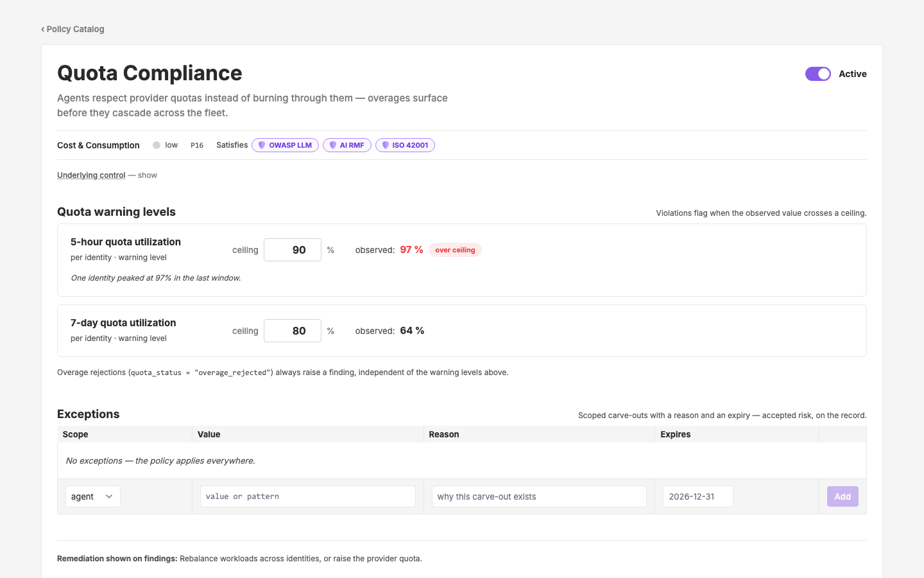Click the Cost & Consumption category label
924x578 pixels.
(98, 145)
